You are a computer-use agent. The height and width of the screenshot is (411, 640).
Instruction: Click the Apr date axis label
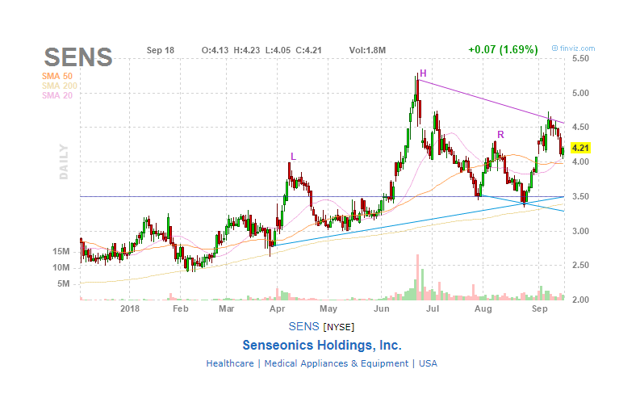pyautogui.click(x=277, y=309)
